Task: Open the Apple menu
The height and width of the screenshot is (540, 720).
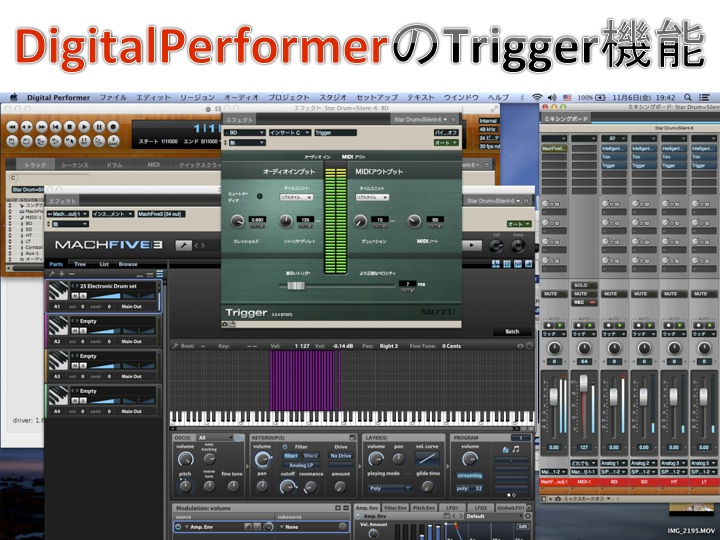Action: coord(14,97)
